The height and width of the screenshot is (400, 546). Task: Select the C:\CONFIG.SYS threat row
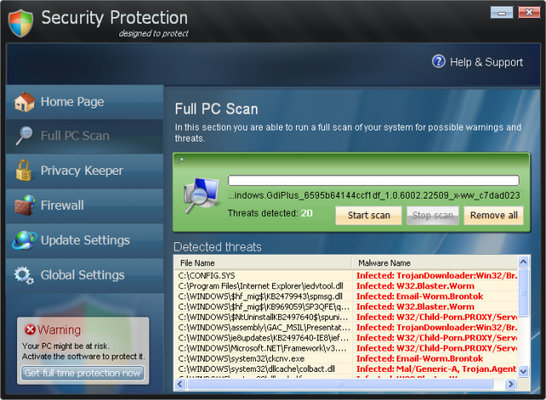tap(348, 276)
